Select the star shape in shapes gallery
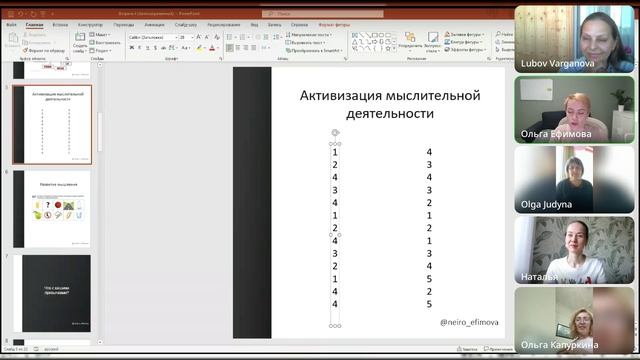Image resolution: width=640 pixels, height=360 pixels. (388, 48)
